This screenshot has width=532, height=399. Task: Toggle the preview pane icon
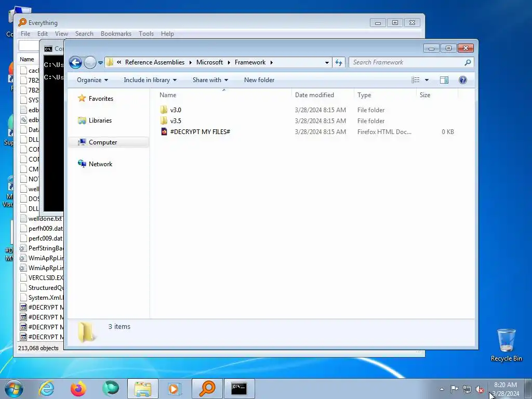444,80
